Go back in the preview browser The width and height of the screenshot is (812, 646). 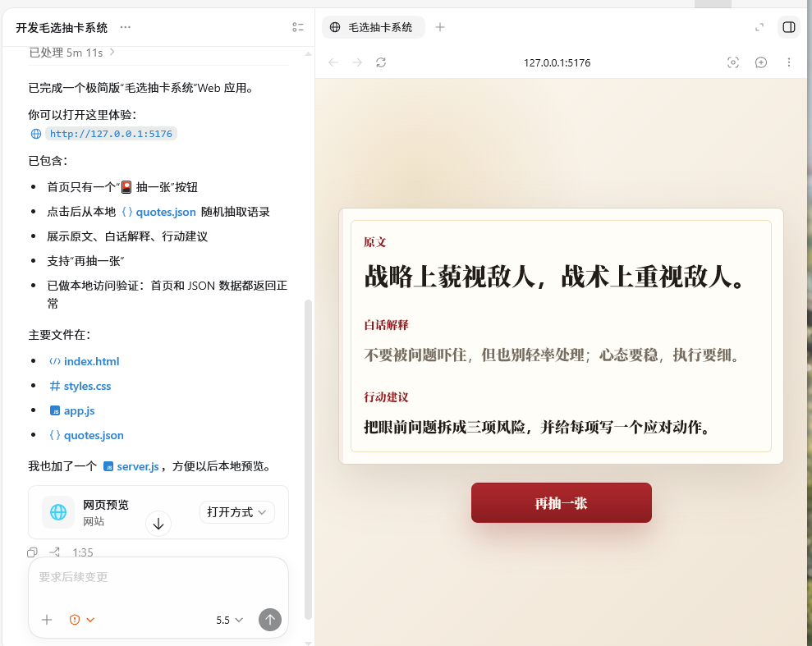(x=333, y=62)
